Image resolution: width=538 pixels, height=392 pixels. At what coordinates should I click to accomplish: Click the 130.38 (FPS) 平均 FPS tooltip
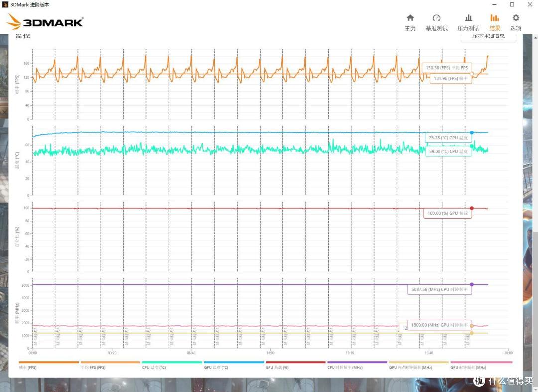click(447, 68)
